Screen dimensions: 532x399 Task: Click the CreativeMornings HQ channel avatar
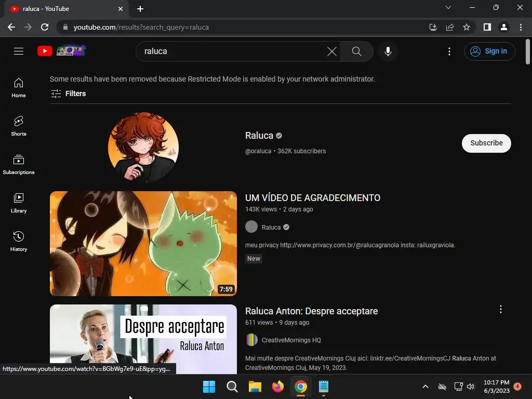pos(251,340)
